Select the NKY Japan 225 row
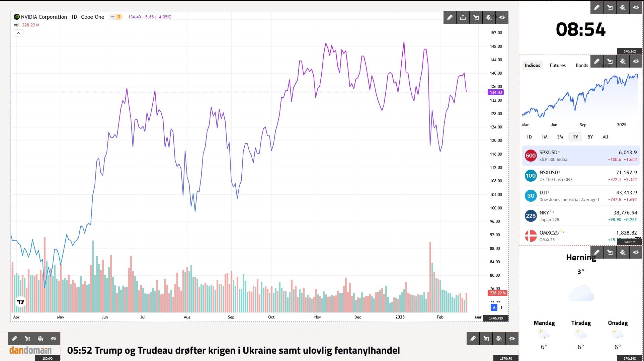 [581, 216]
